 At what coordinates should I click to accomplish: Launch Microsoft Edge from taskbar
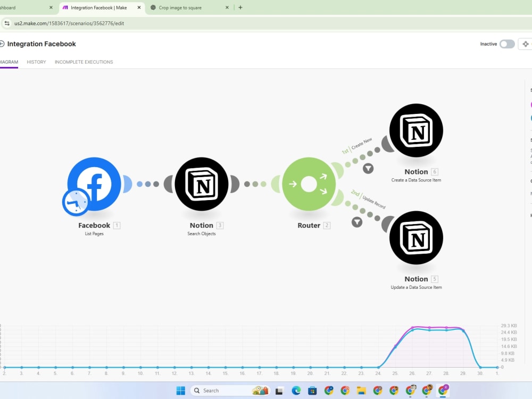click(296, 390)
